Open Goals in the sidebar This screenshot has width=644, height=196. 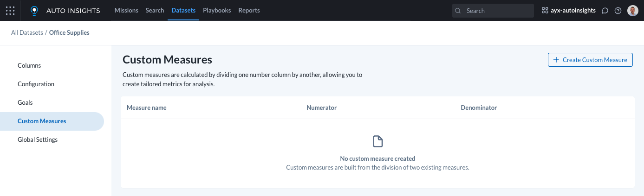pyautogui.click(x=25, y=102)
